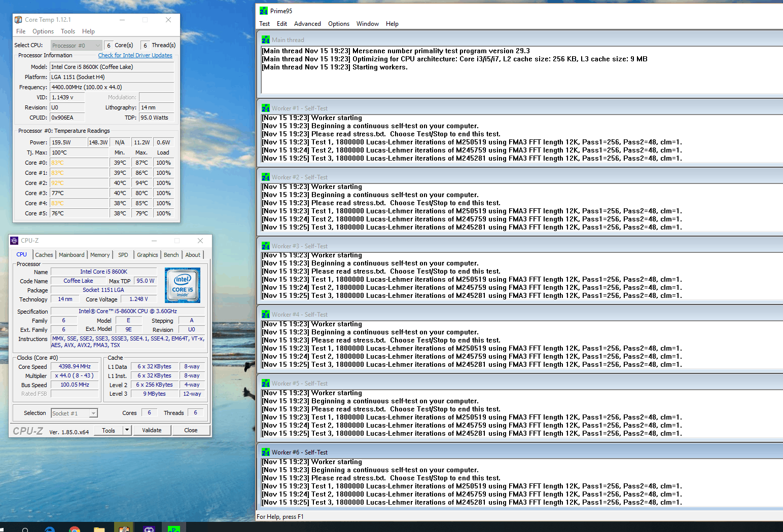The image size is (783, 532).
Task: Open File Explorer from the taskbar
Action: coord(99,529)
